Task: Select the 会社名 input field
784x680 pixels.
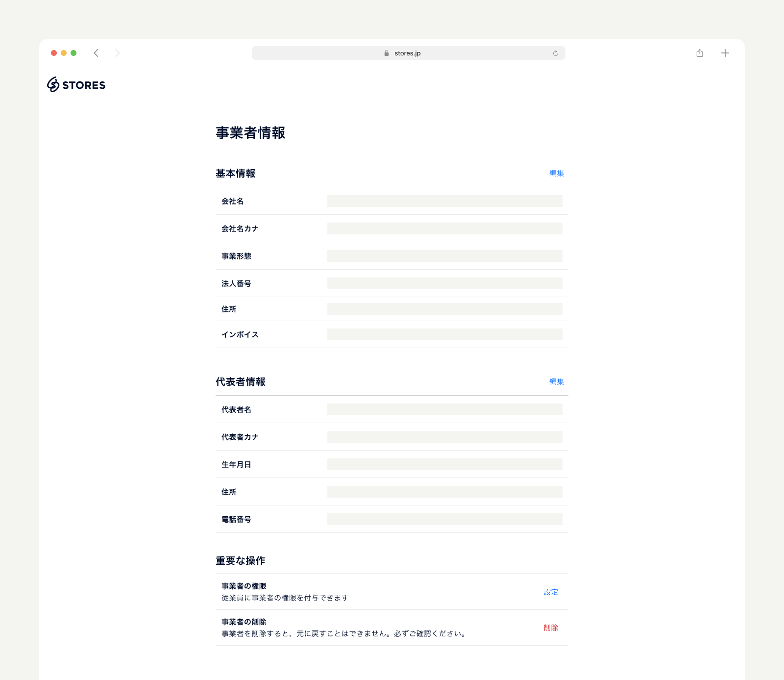Action: (444, 201)
